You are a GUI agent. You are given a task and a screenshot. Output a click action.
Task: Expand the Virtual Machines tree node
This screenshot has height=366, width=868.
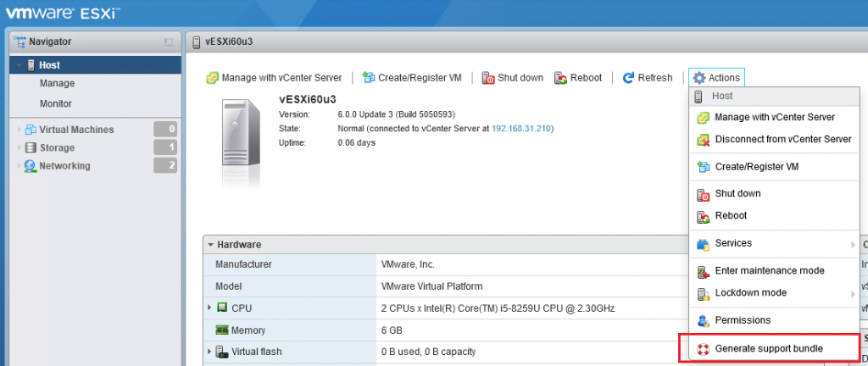[19, 130]
